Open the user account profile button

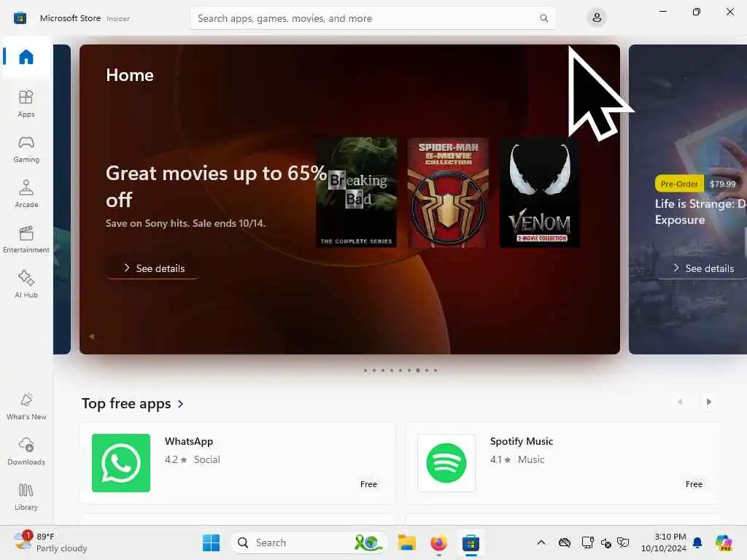point(597,18)
